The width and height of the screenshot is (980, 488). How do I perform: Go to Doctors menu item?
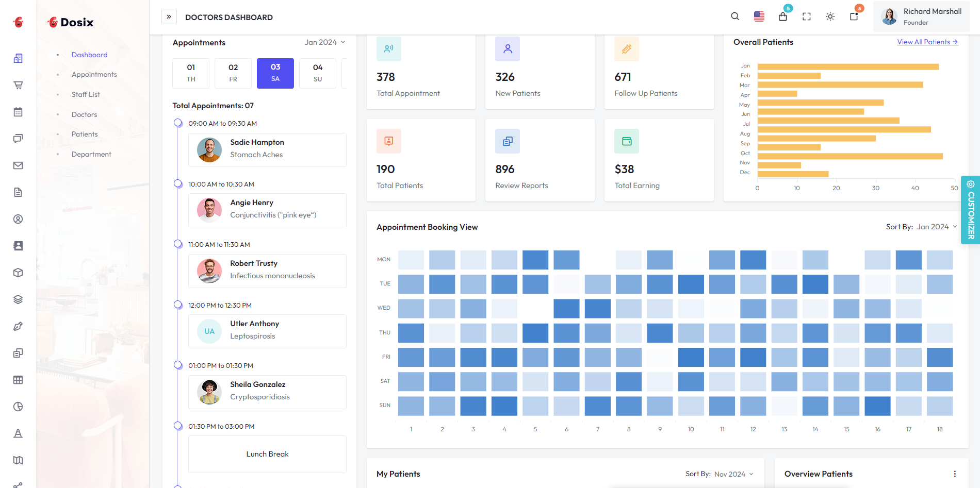85,114
